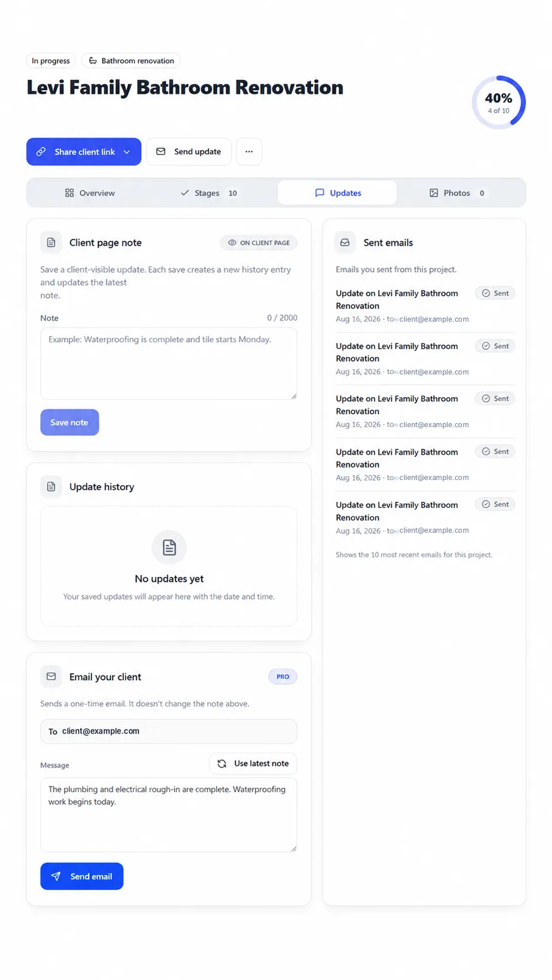
Task: Click the Sent emails inbox icon
Action: click(345, 242)
